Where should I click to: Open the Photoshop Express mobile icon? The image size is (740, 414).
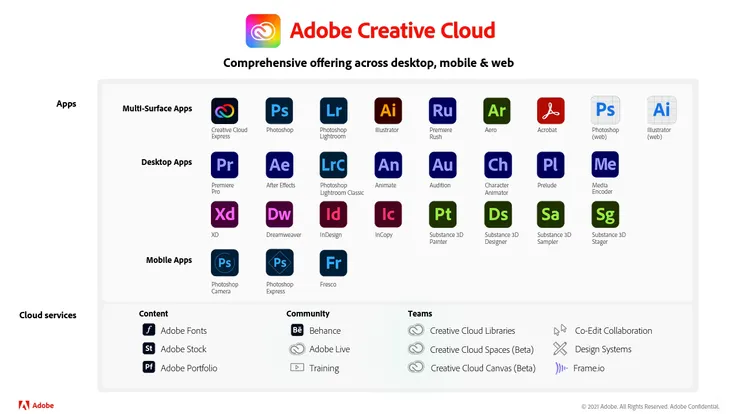(279, 263)
